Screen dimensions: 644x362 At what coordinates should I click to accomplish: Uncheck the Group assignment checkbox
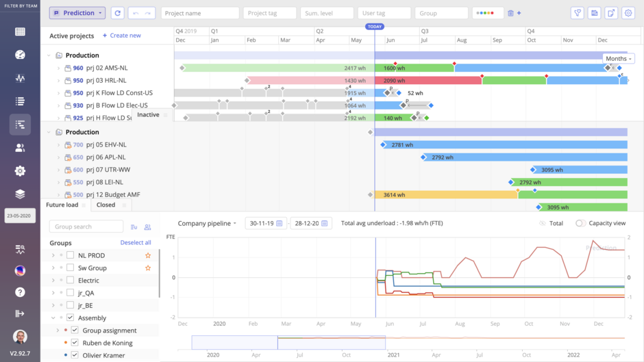click(x=75, y=330)
